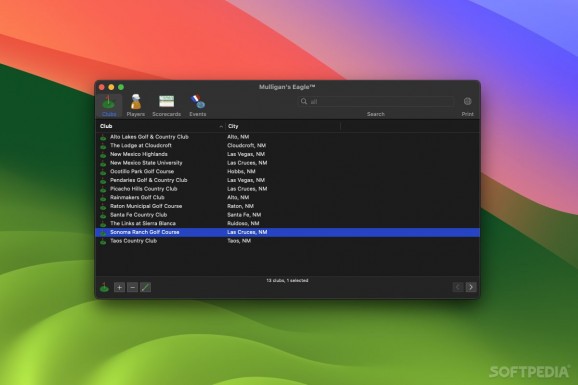
Task: Click the Ruidoso, NM city cell
Action: [x=243, y=223]
